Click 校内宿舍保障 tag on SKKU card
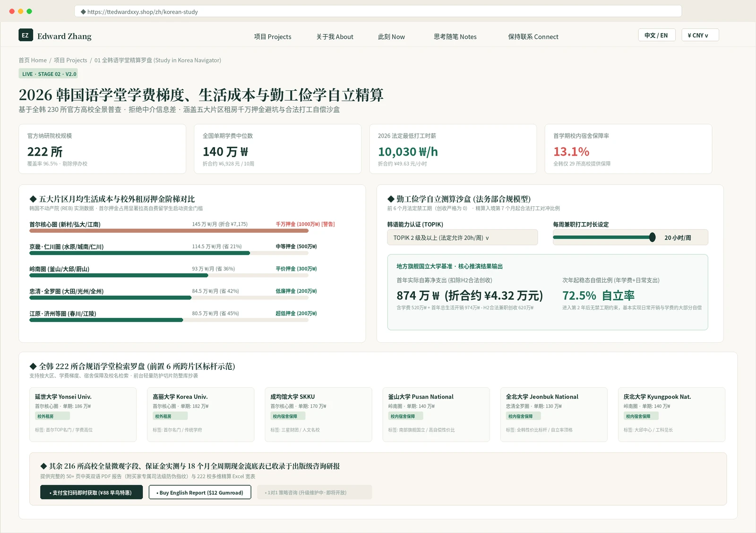 click(x=288, y=416)
